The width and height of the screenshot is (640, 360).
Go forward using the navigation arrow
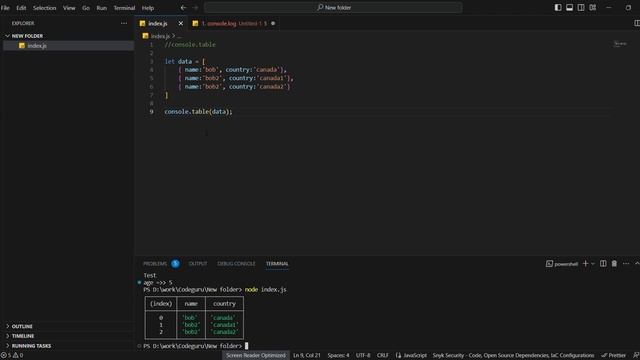195,7
